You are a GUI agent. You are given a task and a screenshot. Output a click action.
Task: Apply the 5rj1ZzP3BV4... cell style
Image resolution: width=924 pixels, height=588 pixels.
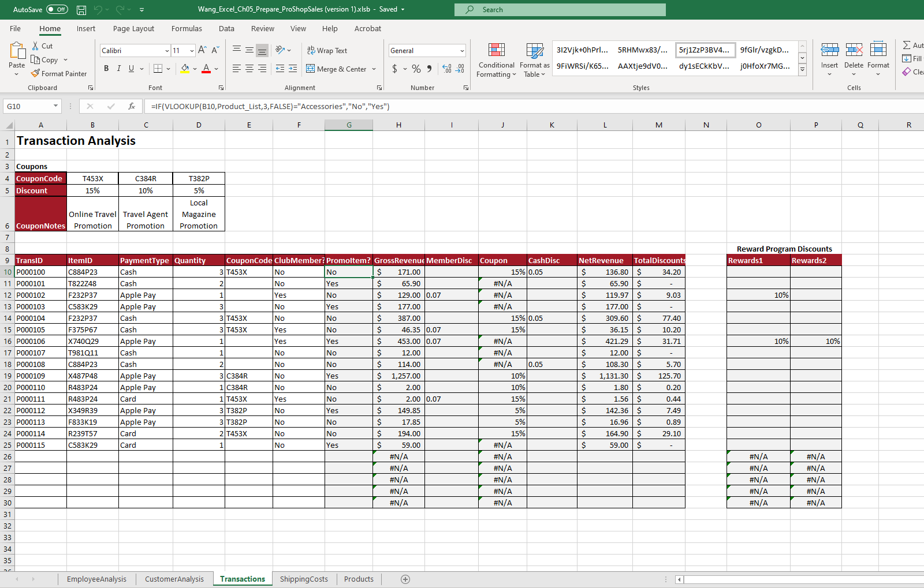tap(705, 50)
